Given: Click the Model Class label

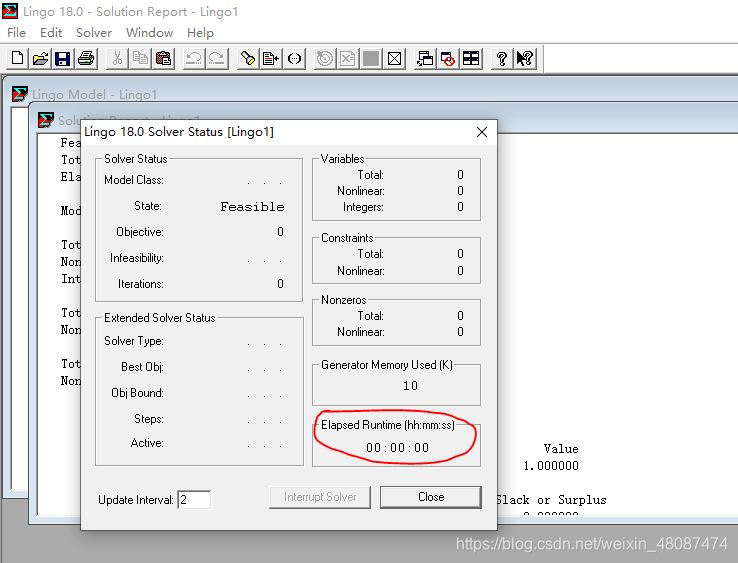Looking at the screenshot, I should [134, 180].
